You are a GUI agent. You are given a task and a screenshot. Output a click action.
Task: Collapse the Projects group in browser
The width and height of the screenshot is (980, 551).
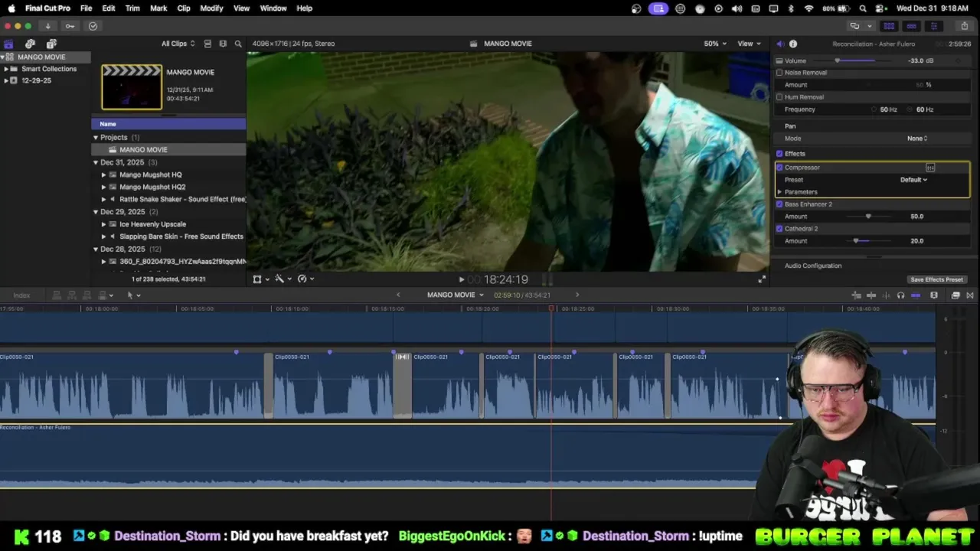96,138
